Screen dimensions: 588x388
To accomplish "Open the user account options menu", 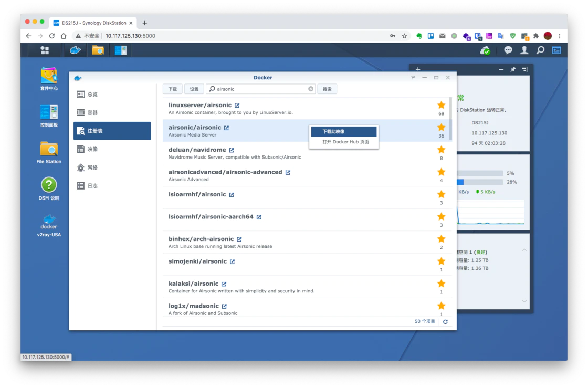I will tap(524, 50).
